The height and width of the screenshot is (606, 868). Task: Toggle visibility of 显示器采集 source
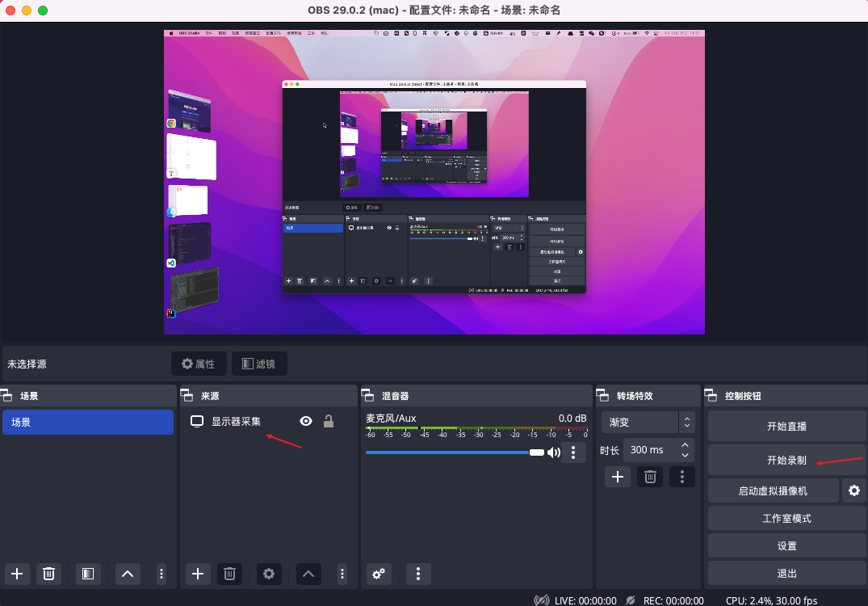pyautogui.click(x=306, y=421)
